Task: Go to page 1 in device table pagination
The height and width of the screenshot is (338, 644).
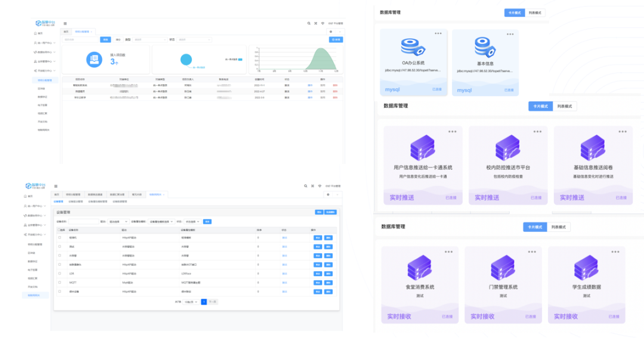Action: pyautogui.click(x=203, y=302)
